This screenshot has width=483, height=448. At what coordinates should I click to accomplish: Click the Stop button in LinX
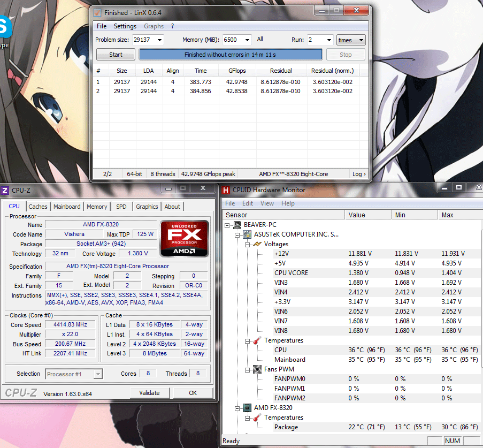(346, 55)
